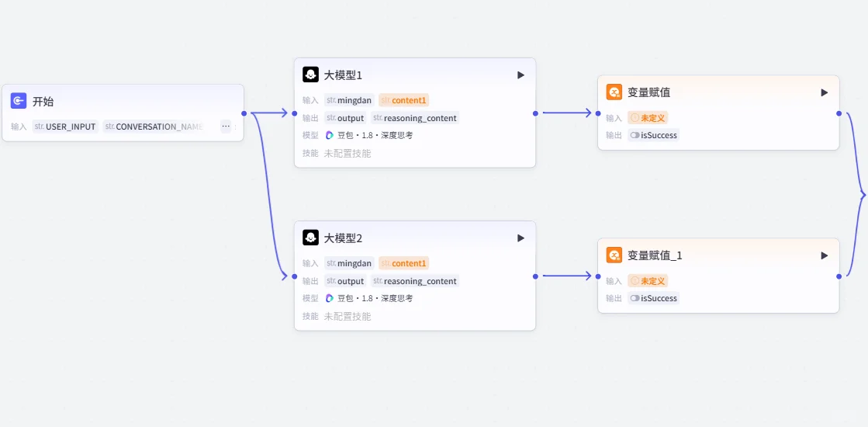Click the 未定义 input warning in 变量赋值_1

pos(648,281)
